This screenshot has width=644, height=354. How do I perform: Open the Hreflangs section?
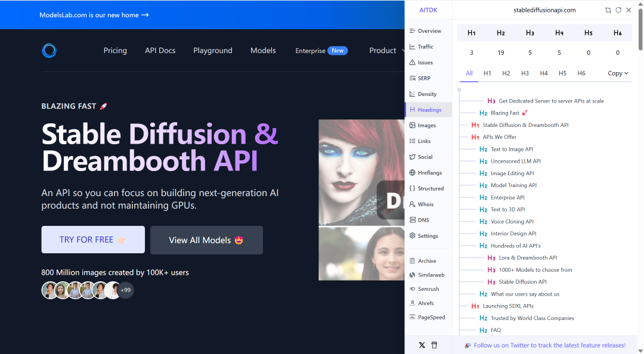click(426, 172)
